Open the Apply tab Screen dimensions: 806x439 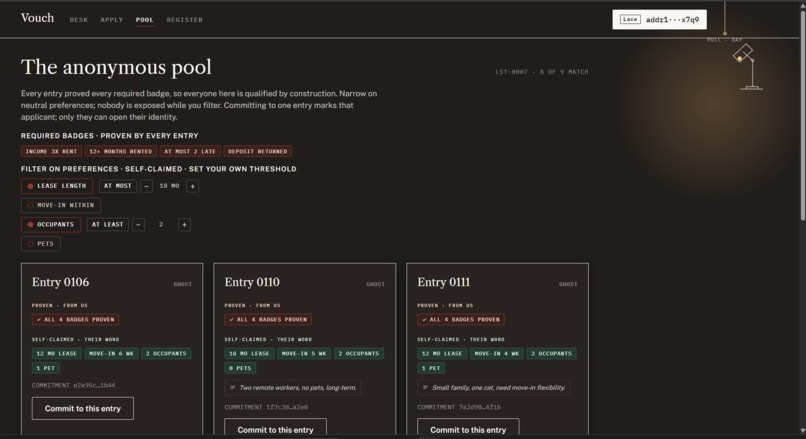click(x=112, y=20)
